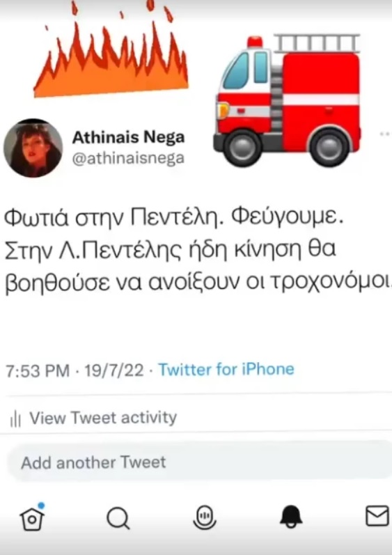Tap the 7:53 PM timestamp
This screenshot has height=555, width=392.
click(x=38, y=370)
